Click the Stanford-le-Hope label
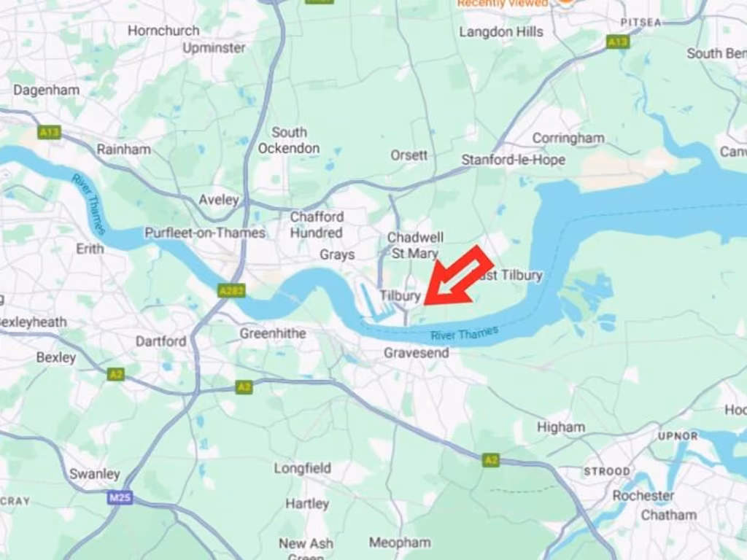 pos(513,160)
